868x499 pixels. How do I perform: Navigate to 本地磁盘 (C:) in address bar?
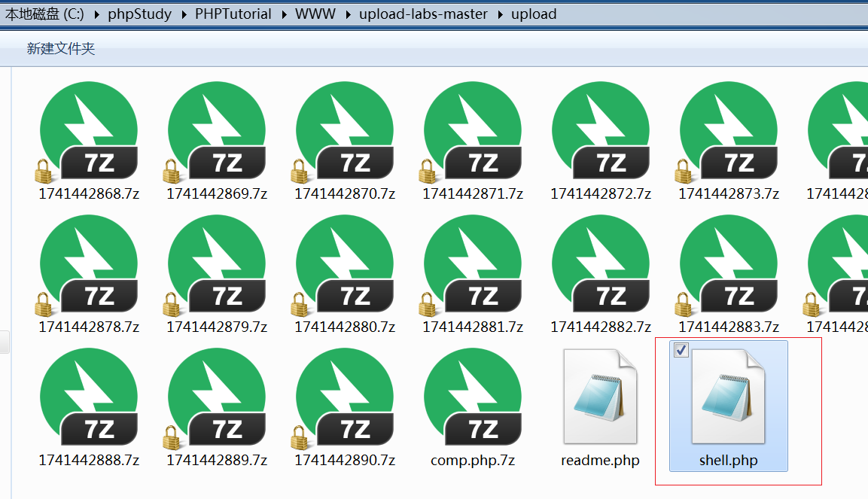45,14
